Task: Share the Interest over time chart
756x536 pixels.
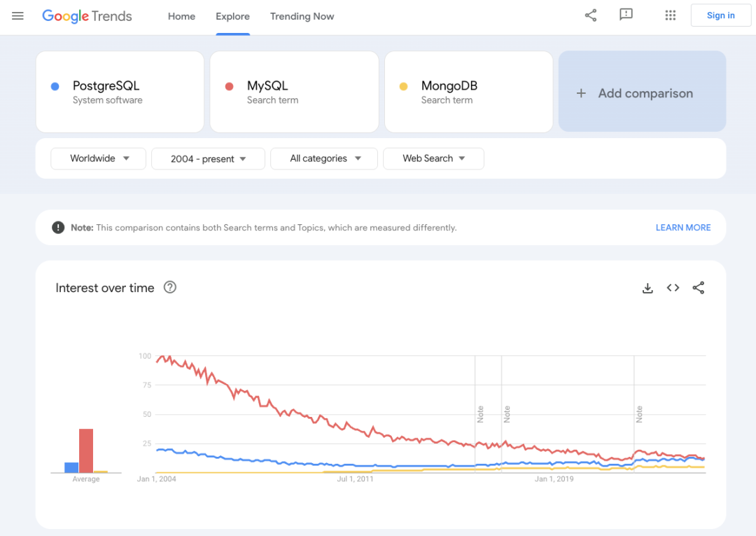Action: coord(698,288)
